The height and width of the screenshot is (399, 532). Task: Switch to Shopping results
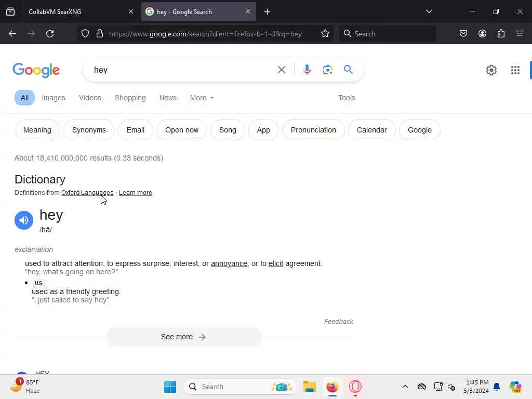(x=130, y=98)
